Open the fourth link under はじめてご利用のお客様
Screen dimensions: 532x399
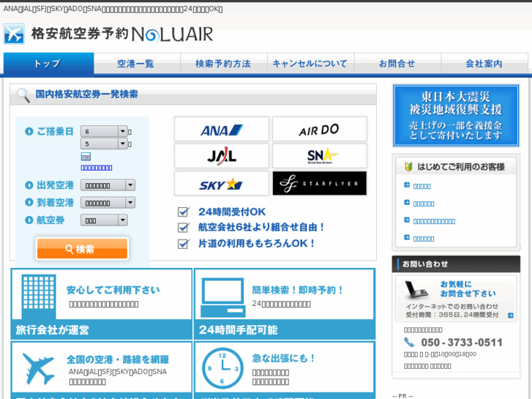click(424, 239)
